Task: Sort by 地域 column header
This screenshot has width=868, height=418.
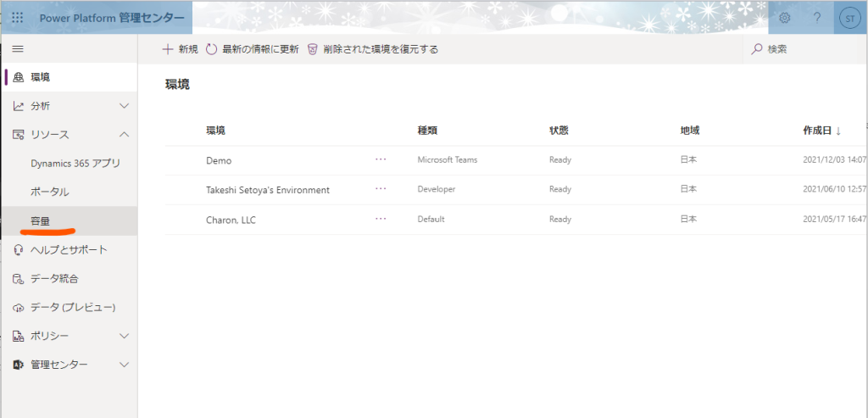Action: [690, 131]
